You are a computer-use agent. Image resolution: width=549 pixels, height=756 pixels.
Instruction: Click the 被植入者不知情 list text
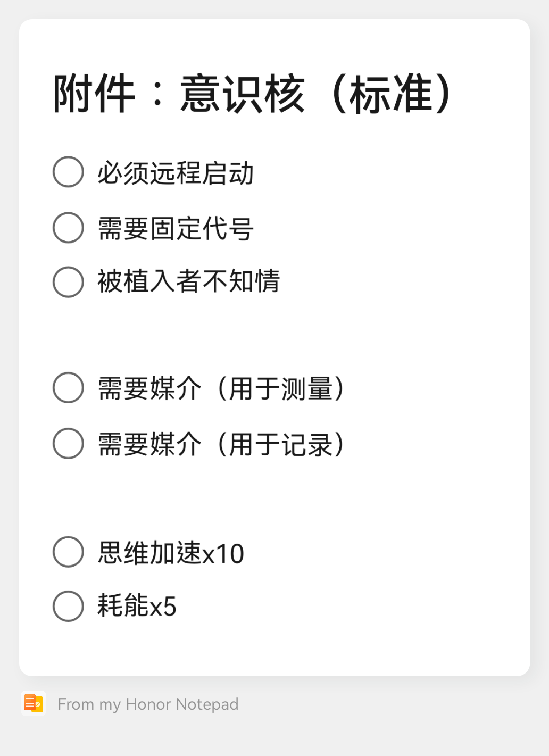(x=188, y=281)
